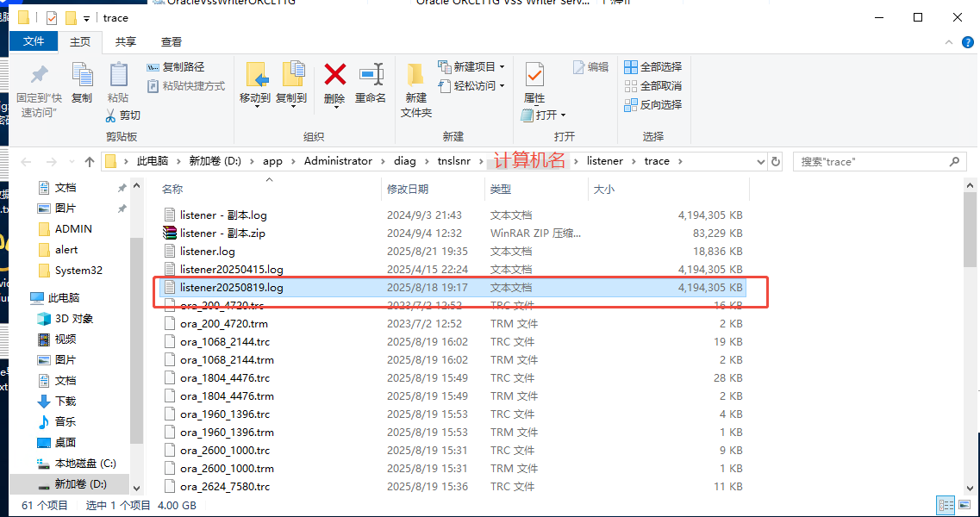Open Music in navigation pane

pos(65,422)
